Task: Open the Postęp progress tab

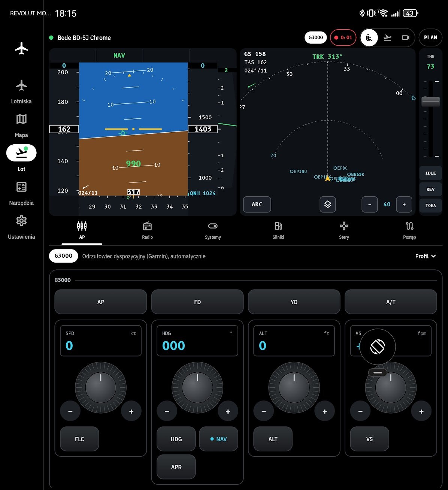Action: pyautogui.click(x=409, y=230)
